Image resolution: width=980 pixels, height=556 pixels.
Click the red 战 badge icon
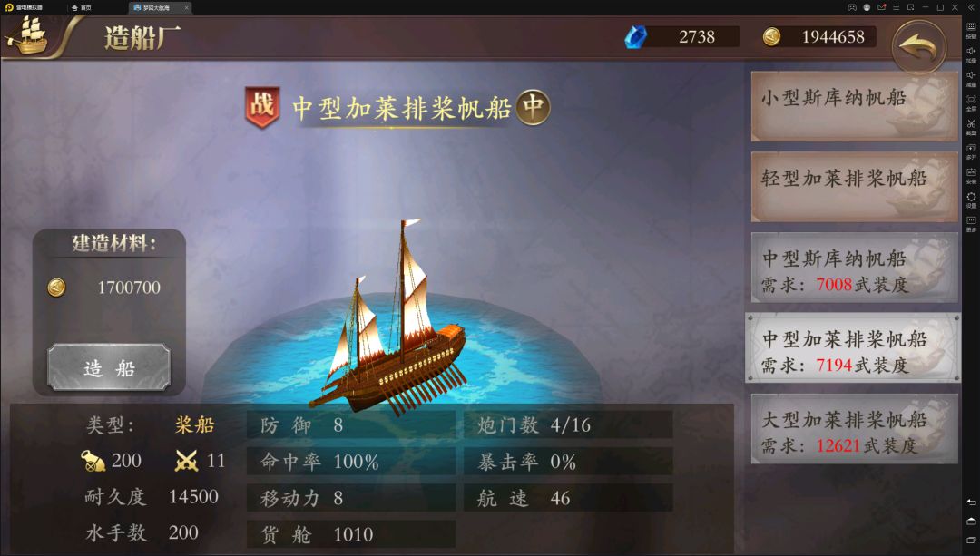[262, 107]
